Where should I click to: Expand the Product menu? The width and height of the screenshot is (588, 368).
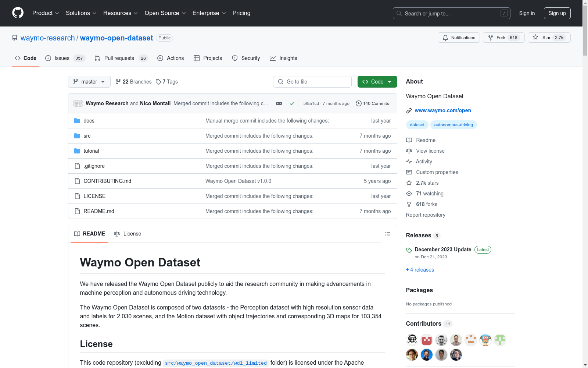pos(46,13)
